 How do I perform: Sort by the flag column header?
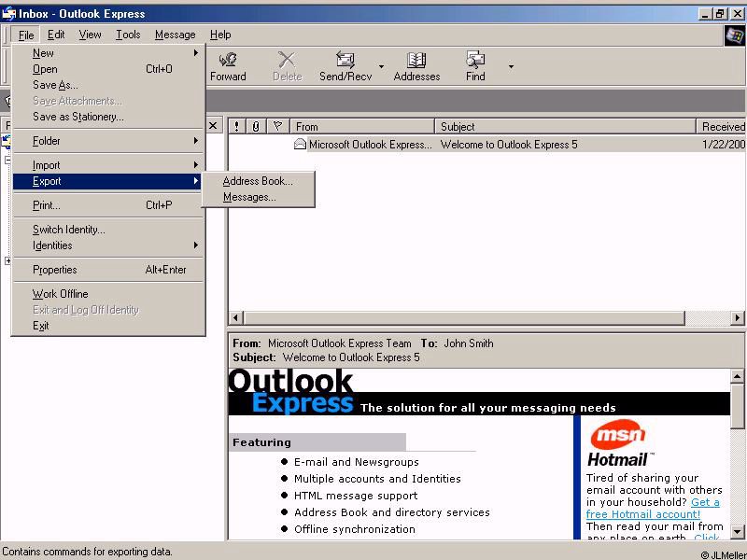click(277, 126)
